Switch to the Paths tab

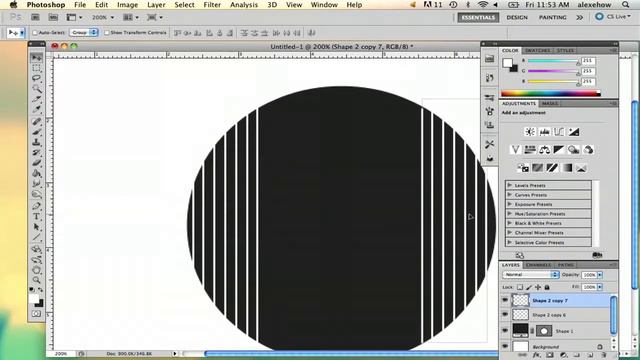click(x=566, y=265)
